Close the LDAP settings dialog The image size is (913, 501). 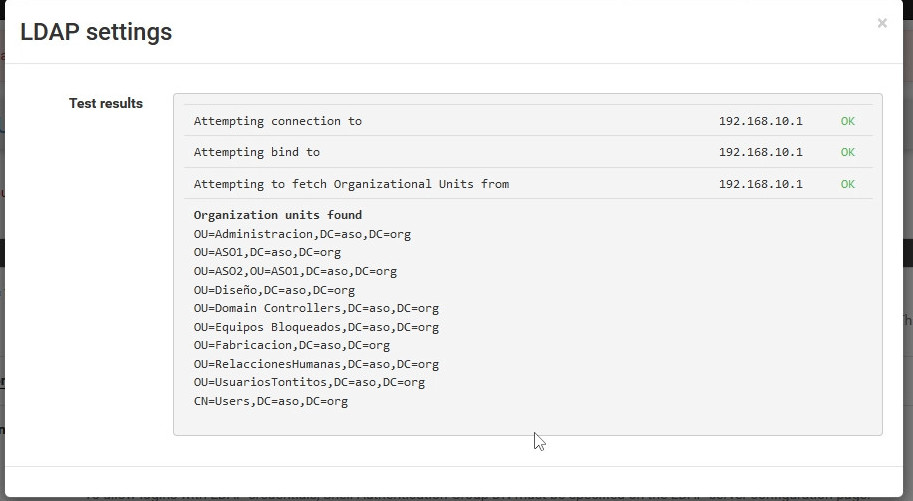[881, 24]
